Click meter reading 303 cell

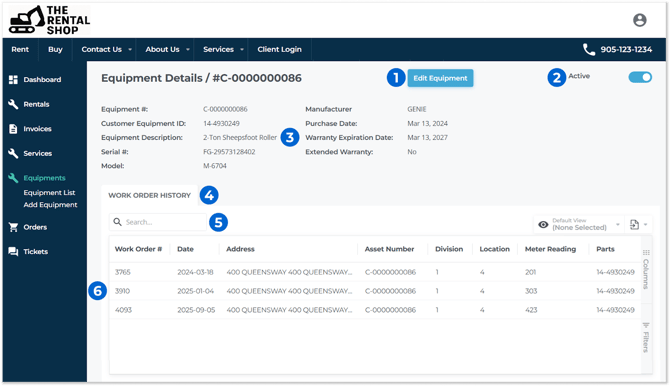point(531,291)
